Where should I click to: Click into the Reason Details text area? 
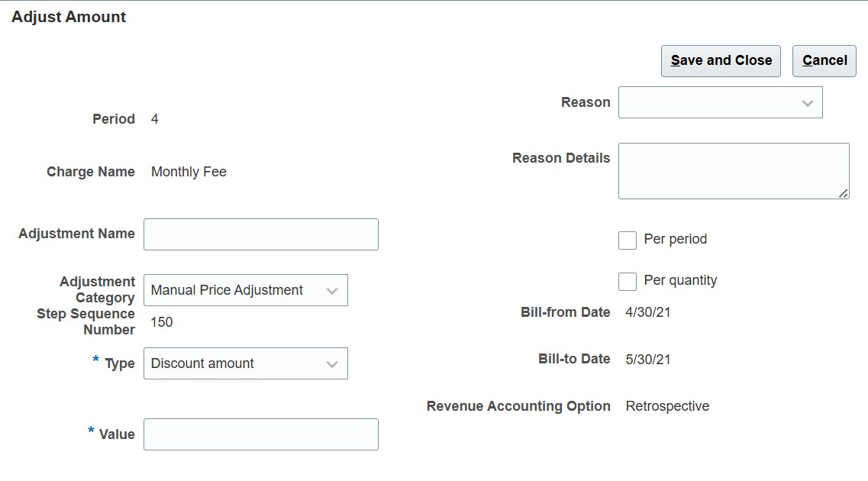click(733, 169)
